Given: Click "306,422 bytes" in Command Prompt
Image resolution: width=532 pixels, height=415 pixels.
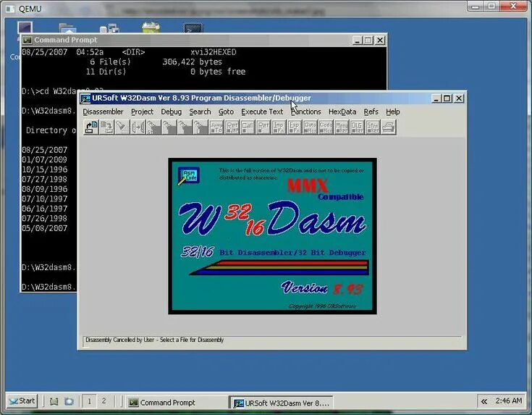Looking at the screenshot, I should tap(192, 62).
